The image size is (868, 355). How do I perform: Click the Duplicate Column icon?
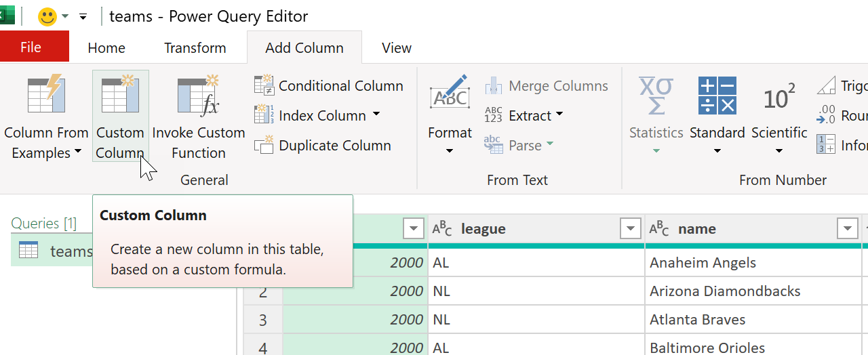click(263, 146)
